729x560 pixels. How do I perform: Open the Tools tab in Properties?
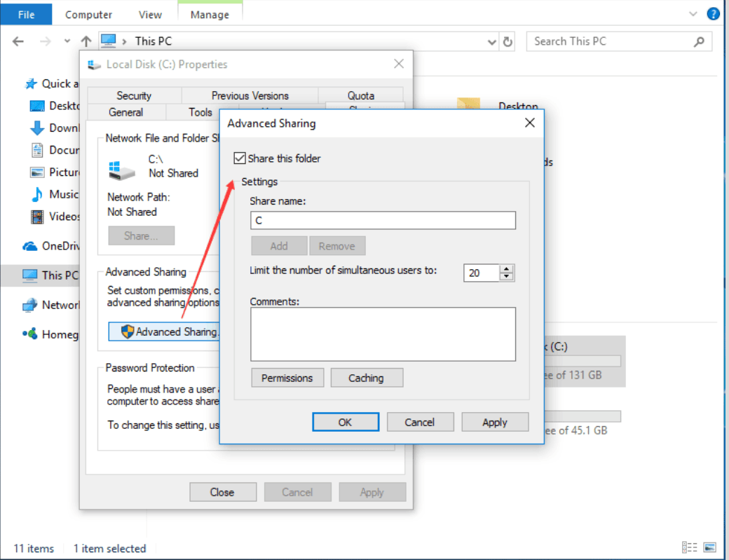pyautogui.click(x=200, y=112)
